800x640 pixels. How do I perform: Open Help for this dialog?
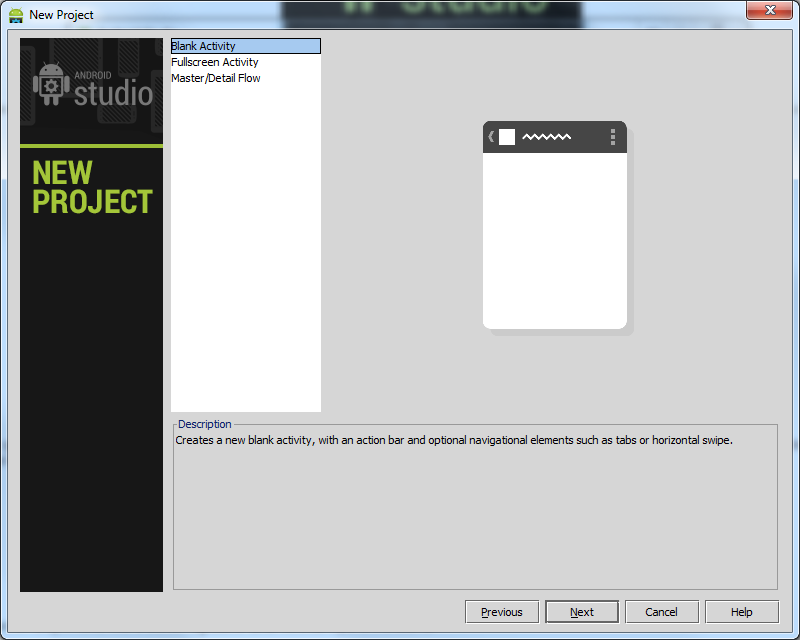pos(741,612)
